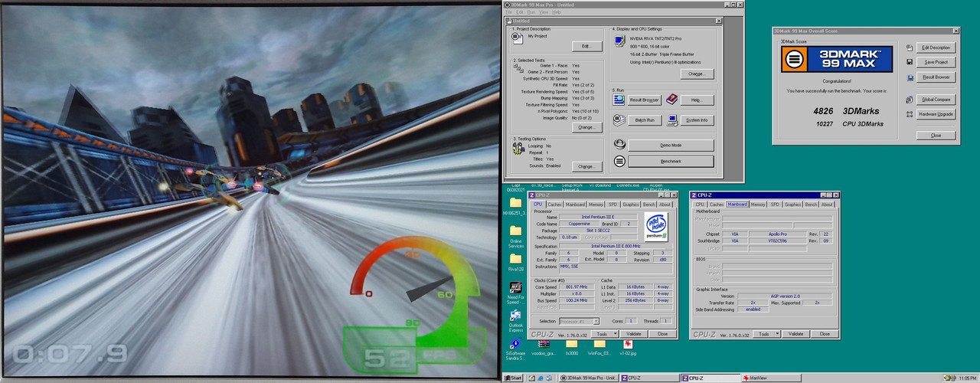Click the Intel Inside Pentium III logo
Image resolution: width=980 pixels, height=383 pixels.
(655, 225)
